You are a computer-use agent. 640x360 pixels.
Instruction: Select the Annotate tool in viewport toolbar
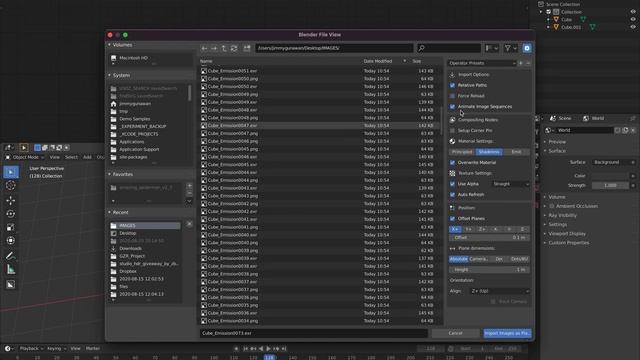click(11, 256)
